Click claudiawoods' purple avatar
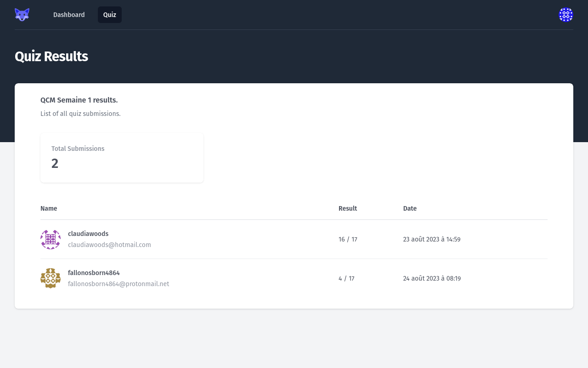 pyautogui.click(x=51, y=240)
